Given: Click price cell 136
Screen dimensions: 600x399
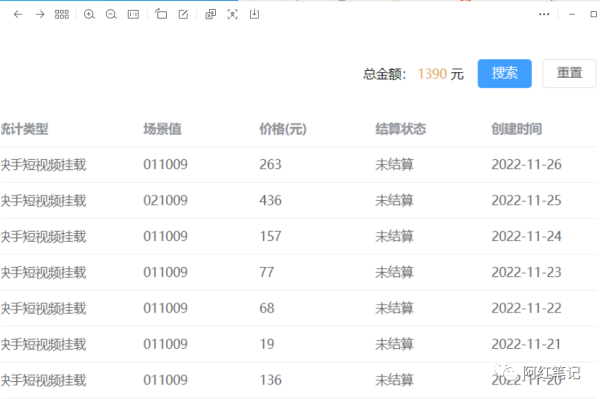Looking at the screenshot, I should tap(270, 380).
